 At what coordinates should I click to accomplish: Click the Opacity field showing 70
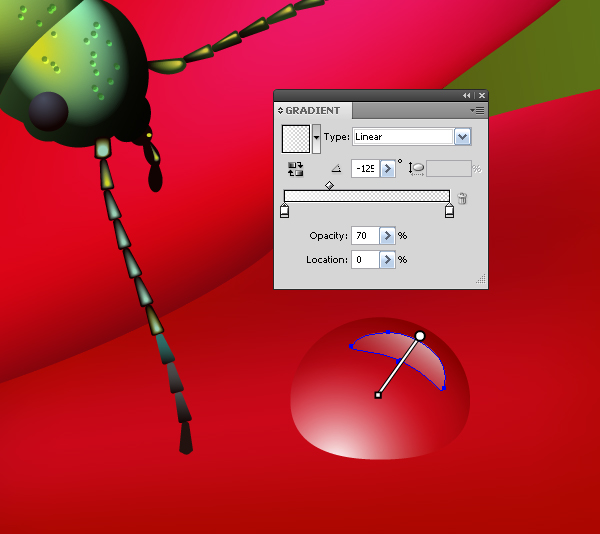tap(365, 236)
